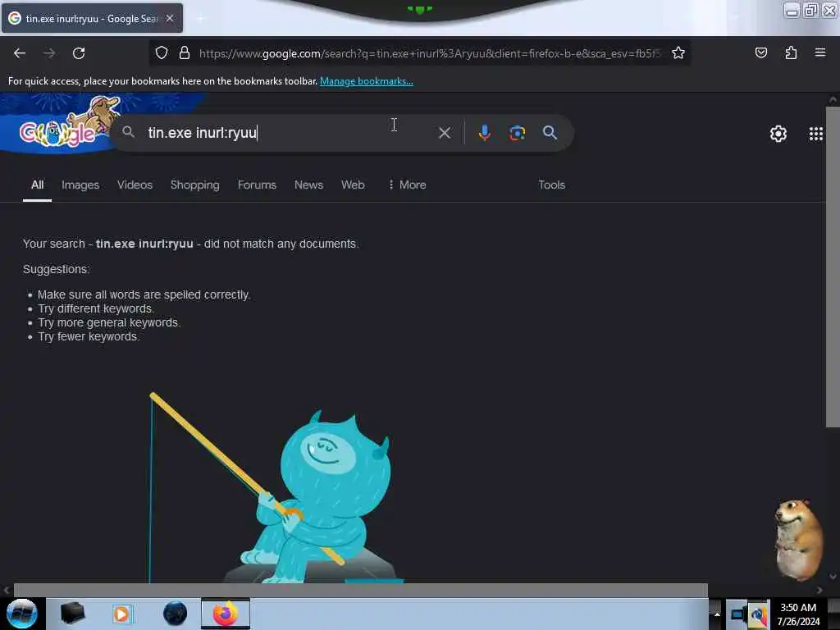Click "Make sure all words are spelled correctly."

tap(144, 294)
